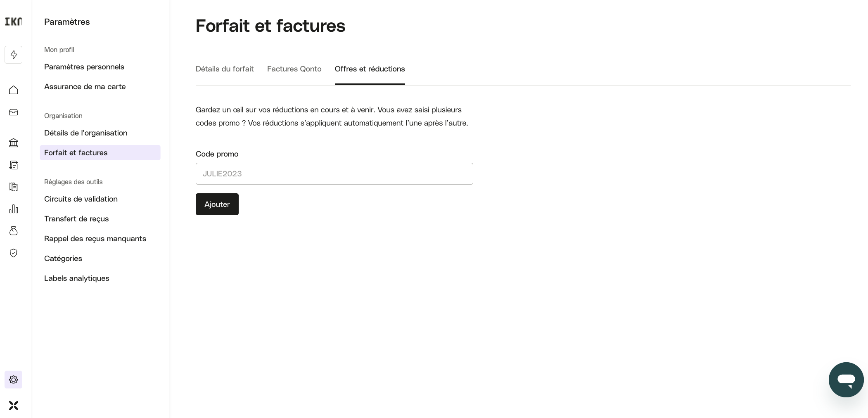The image size is (868, 418).
Task: Click the Qonto logo icon at bottom
Action: coord(14,406)
